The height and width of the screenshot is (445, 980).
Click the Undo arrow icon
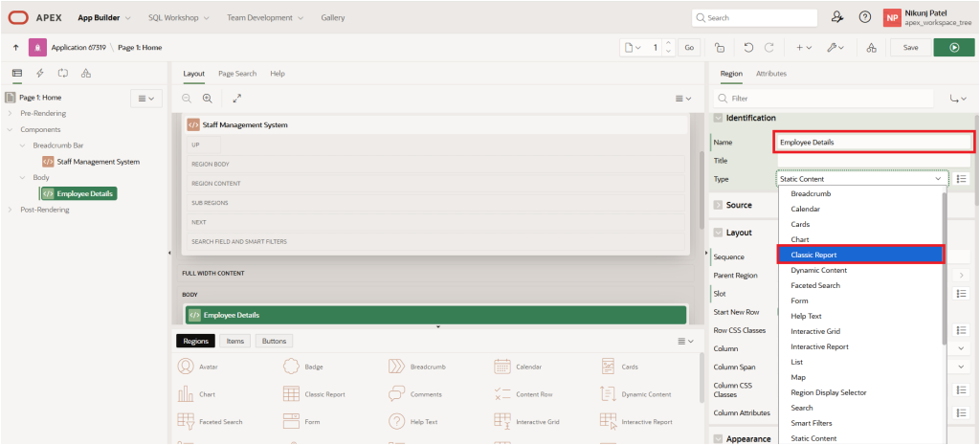pyautogui.click(x=747, y=47)
